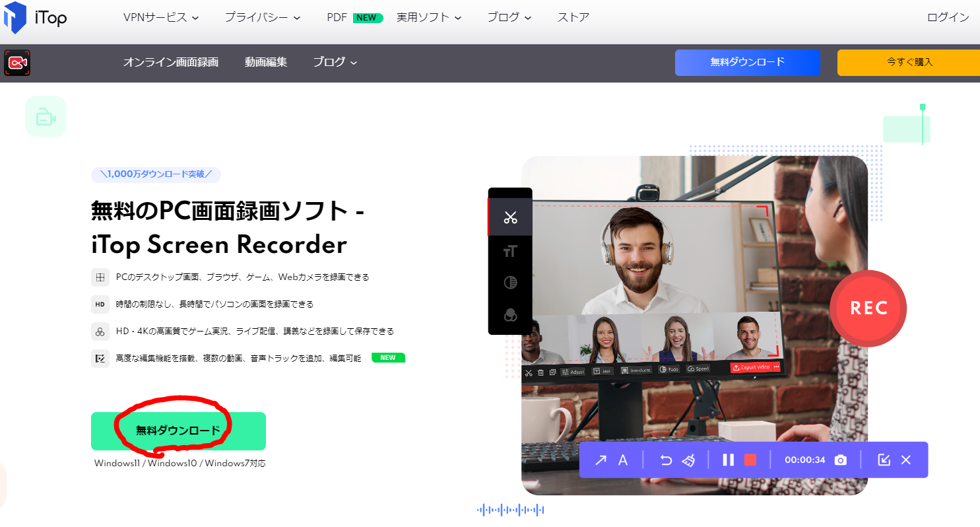Screen dimensions: 980x527
Task: Click the iTop logo in the top bar
Action: click(x=35, y=18)
